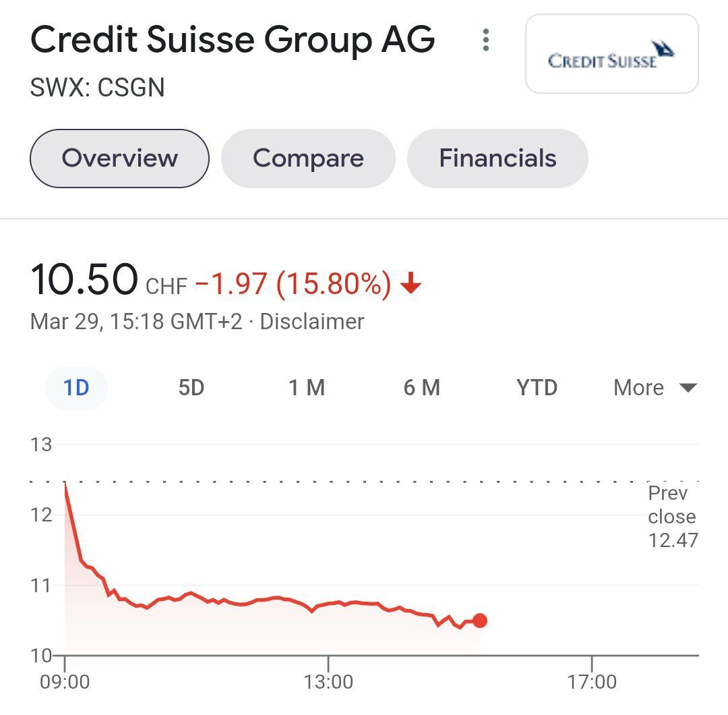Click the SWX: CSGN ticker label
728x715 pixels.
click(x=97, y=88)
